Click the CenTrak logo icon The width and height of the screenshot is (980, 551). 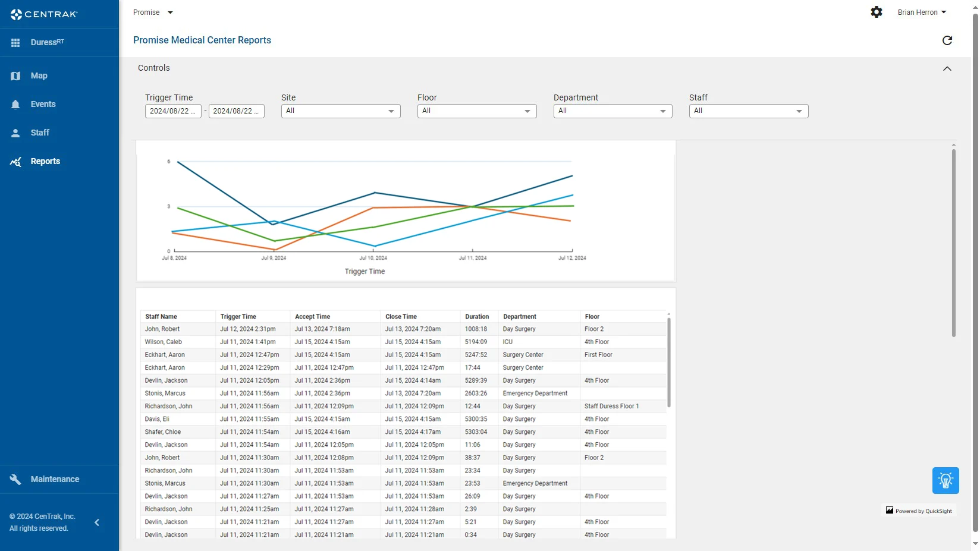[x=16, y=14]
